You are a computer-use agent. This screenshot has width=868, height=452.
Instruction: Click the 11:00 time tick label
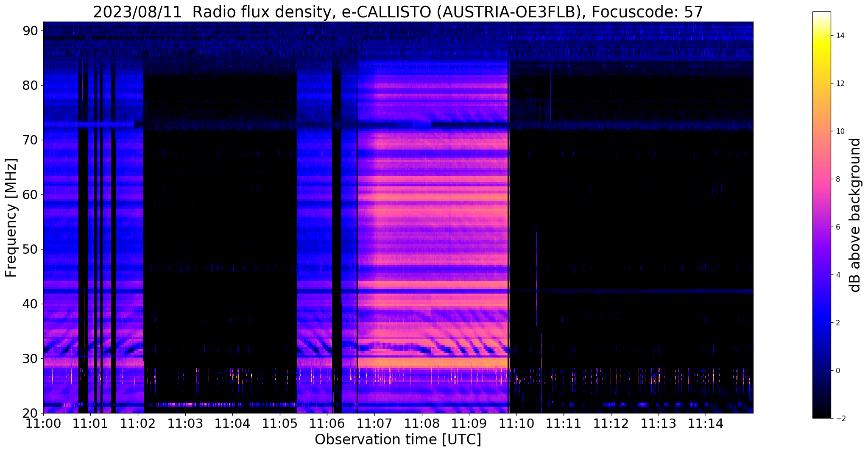point(43,423)
